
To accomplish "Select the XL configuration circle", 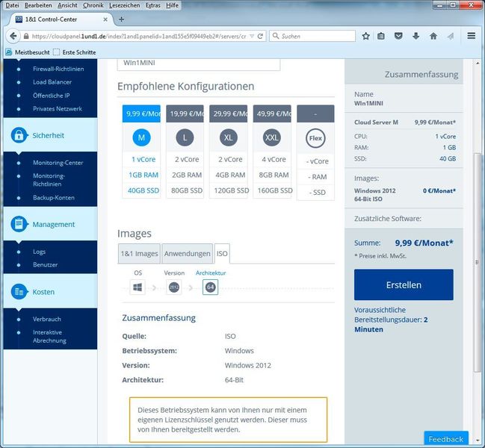I will (228, 137).
